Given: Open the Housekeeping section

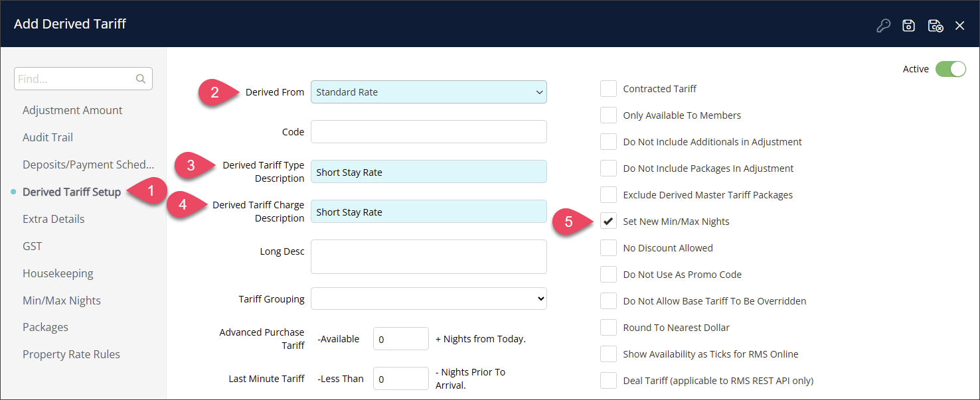Looking at the screenshot, I should [58, 273].
